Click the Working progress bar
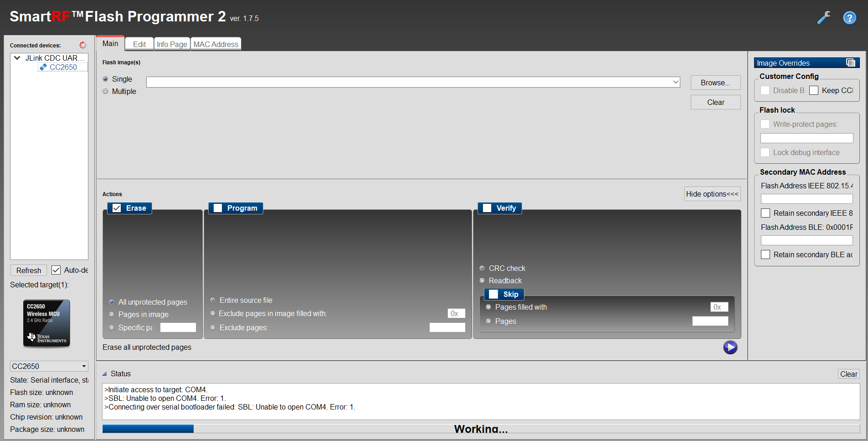This screenshot has width=868, height=441. click(x=481, y=429)
